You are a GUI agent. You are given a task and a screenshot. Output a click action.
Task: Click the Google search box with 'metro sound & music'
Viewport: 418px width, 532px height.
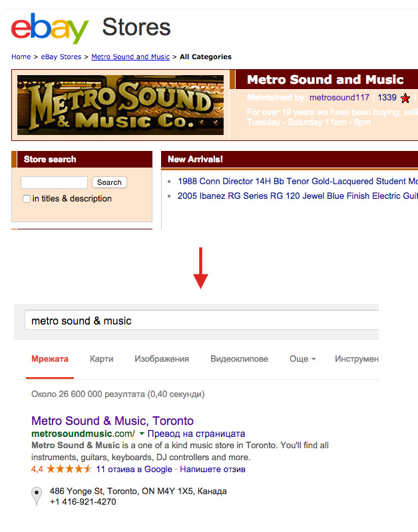coord(200,321)
